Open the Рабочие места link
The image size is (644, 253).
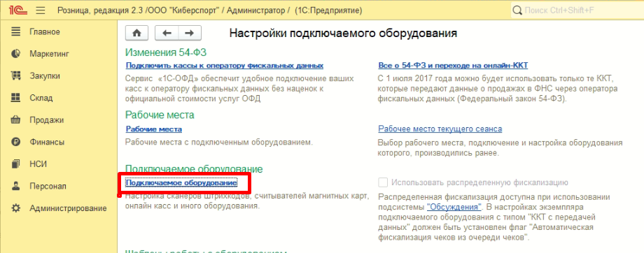153,129
